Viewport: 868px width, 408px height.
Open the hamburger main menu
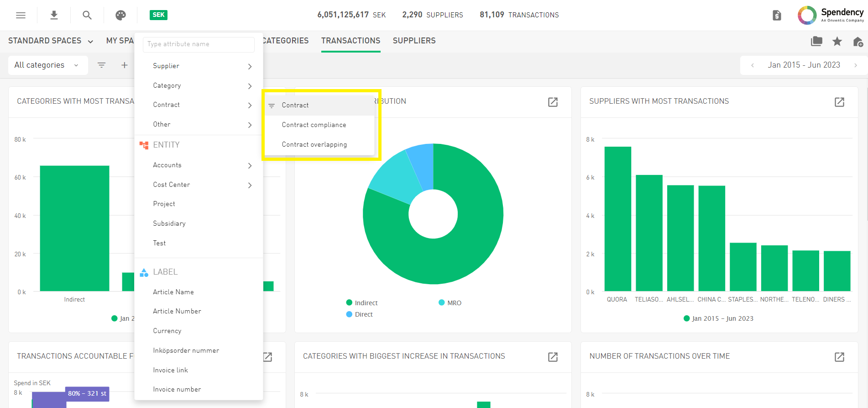pyautogui.click(x=21, y=15)
